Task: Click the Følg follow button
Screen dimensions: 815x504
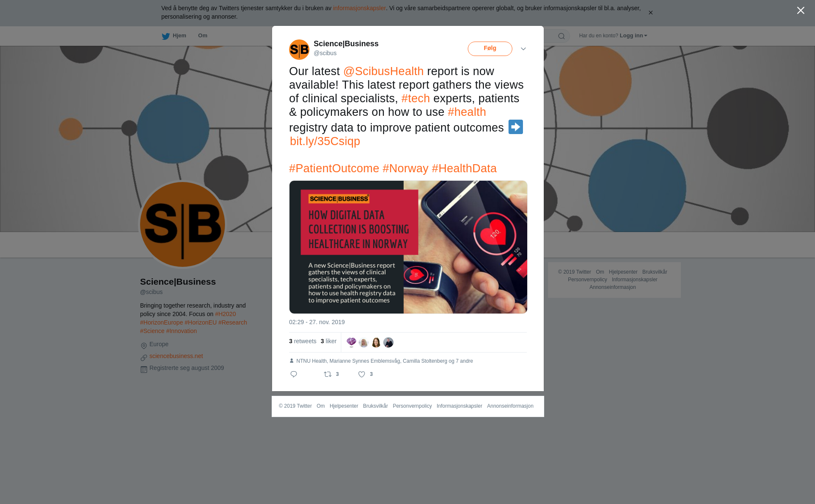Action: click(490, 49)
